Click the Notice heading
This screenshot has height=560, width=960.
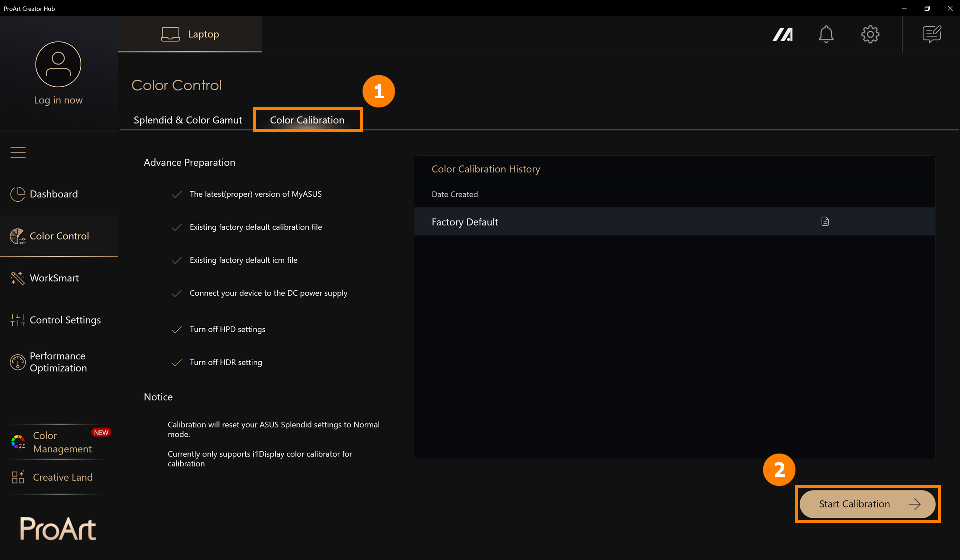tap(158, 397)
